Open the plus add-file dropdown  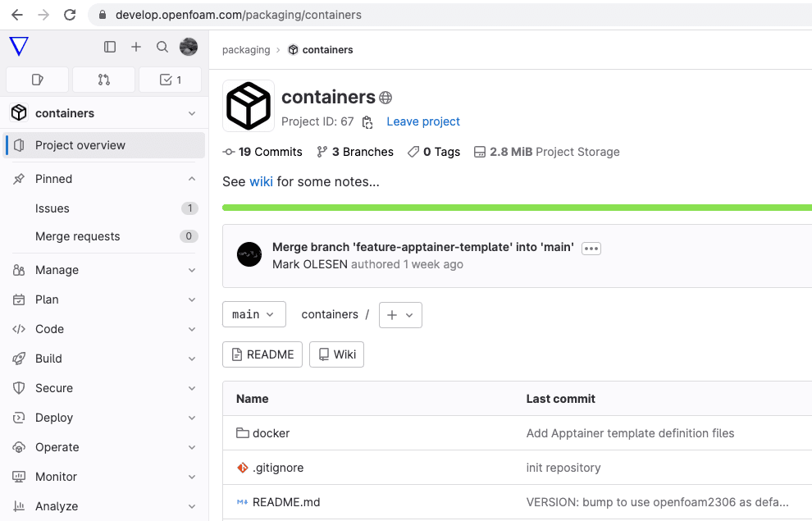[x=400, y=314]
